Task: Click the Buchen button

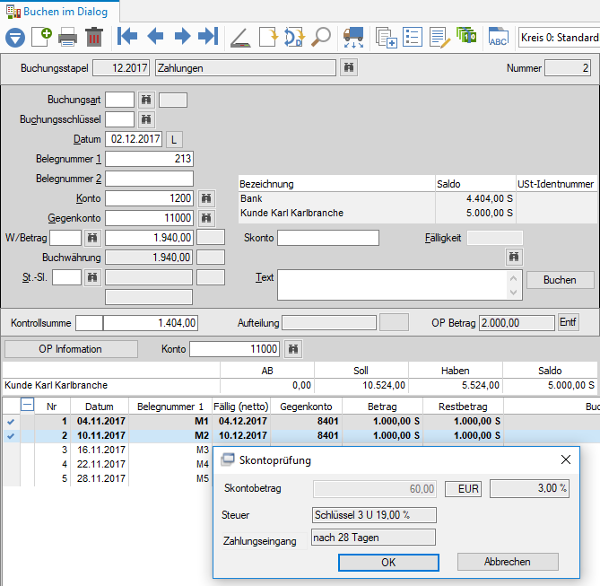Action: pos(560,280)
